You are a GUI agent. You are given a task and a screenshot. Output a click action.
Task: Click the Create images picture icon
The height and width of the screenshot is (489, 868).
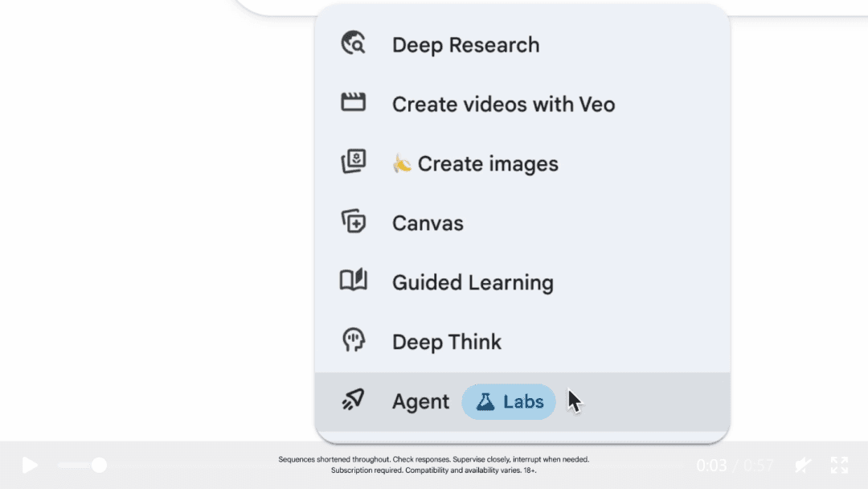[x=354, y=162]
